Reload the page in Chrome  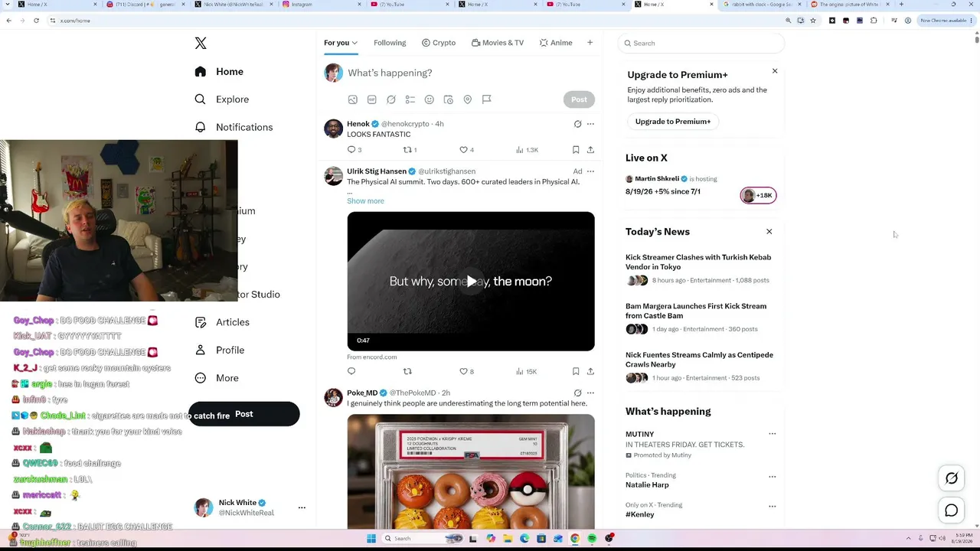click(x=36, y=21)
